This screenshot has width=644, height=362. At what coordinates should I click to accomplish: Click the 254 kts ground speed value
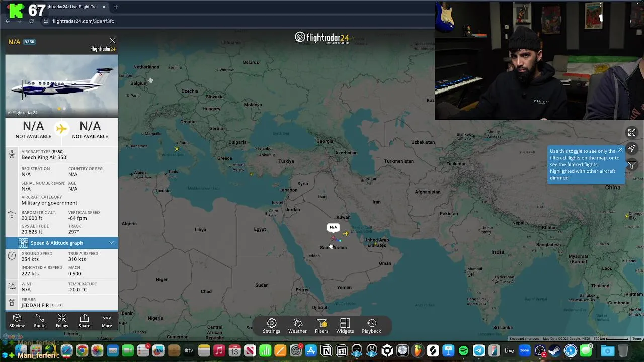pyautogui.click(x=30, y=259)
